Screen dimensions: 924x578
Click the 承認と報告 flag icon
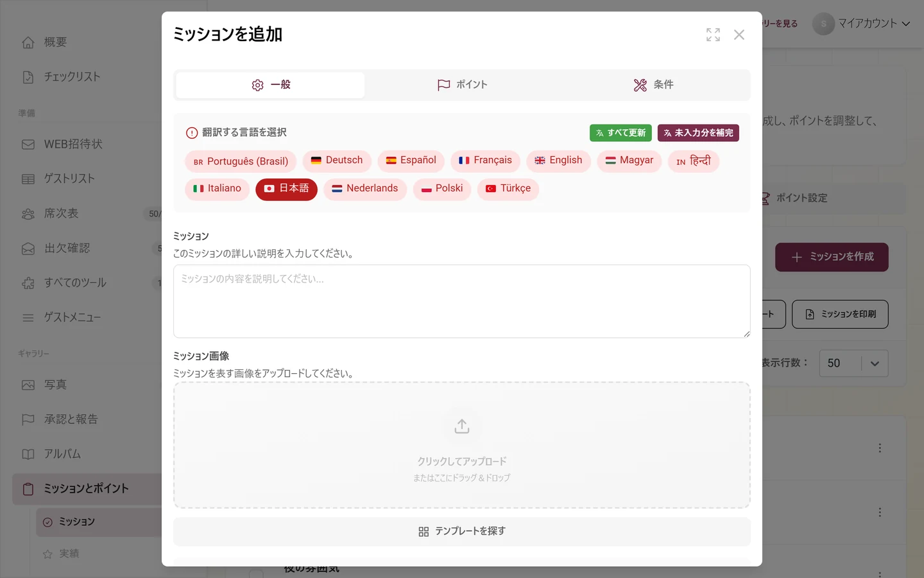(28, 420)
